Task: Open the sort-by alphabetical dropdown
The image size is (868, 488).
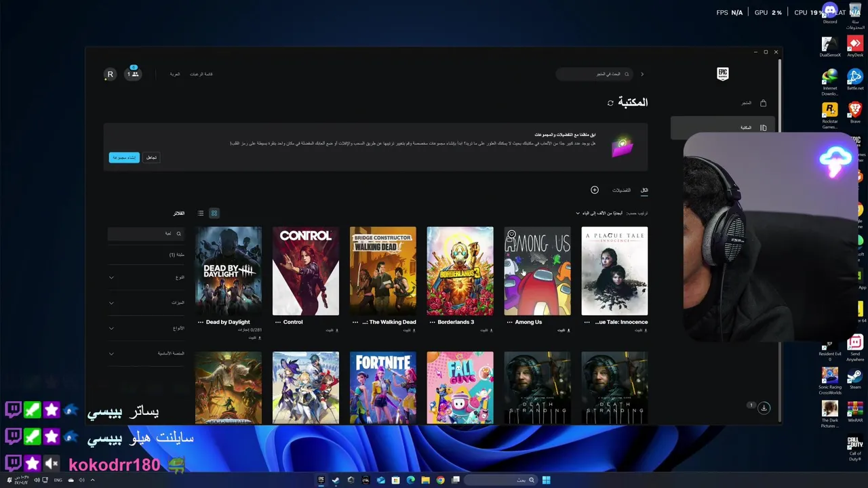Action: click(600, 213)
